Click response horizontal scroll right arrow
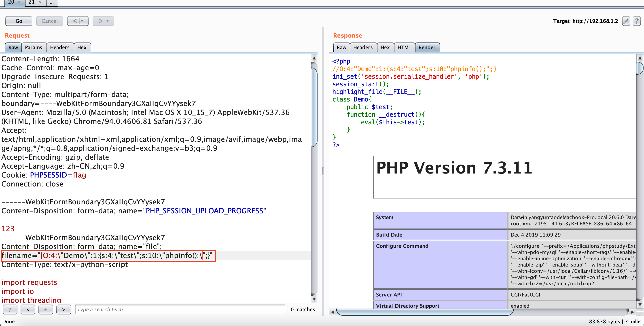644x326 pixels. pos(633,312)
